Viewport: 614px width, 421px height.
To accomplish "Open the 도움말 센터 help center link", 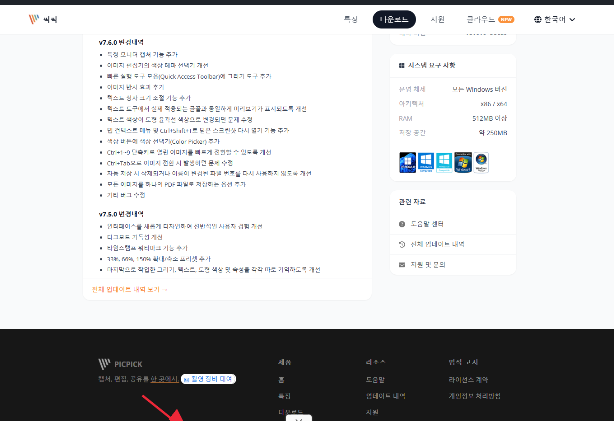I will tap(427, 224).
